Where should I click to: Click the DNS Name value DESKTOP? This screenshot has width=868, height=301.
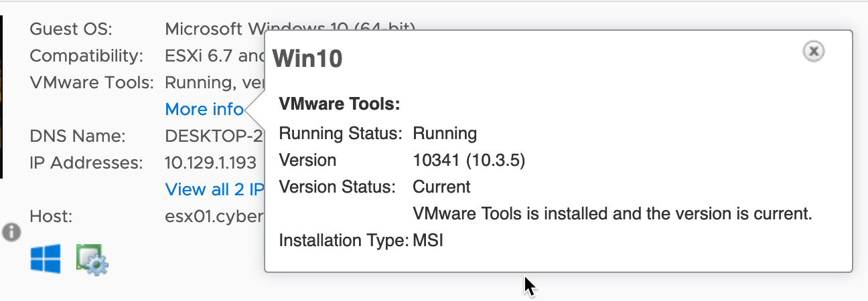pos(214,136)
